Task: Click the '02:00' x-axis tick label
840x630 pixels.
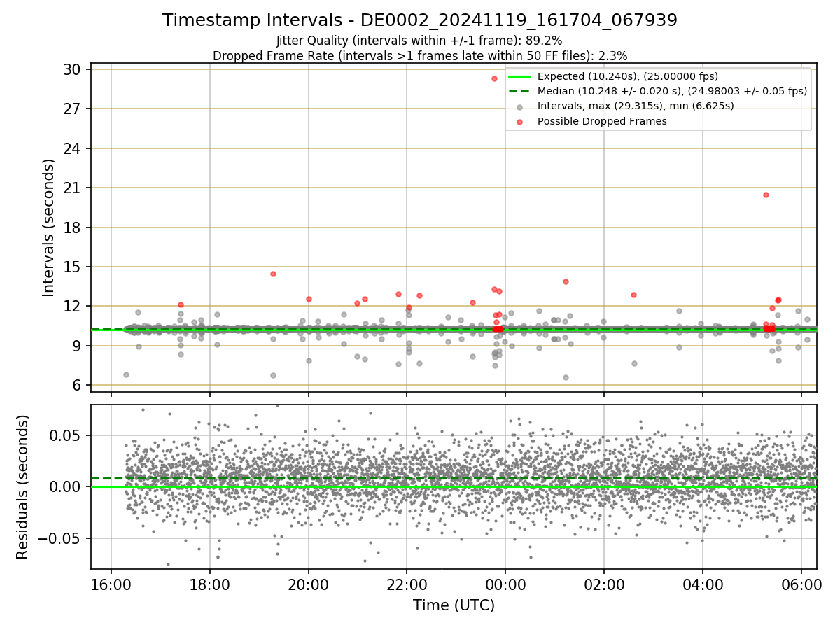Action: [x=604, y=585]
